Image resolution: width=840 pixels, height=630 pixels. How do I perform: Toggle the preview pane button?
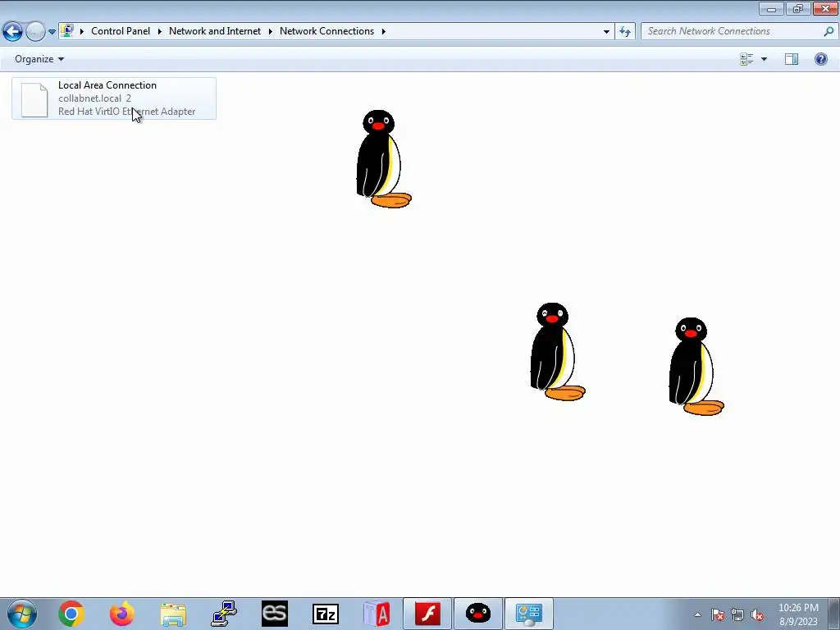[792, 59]
